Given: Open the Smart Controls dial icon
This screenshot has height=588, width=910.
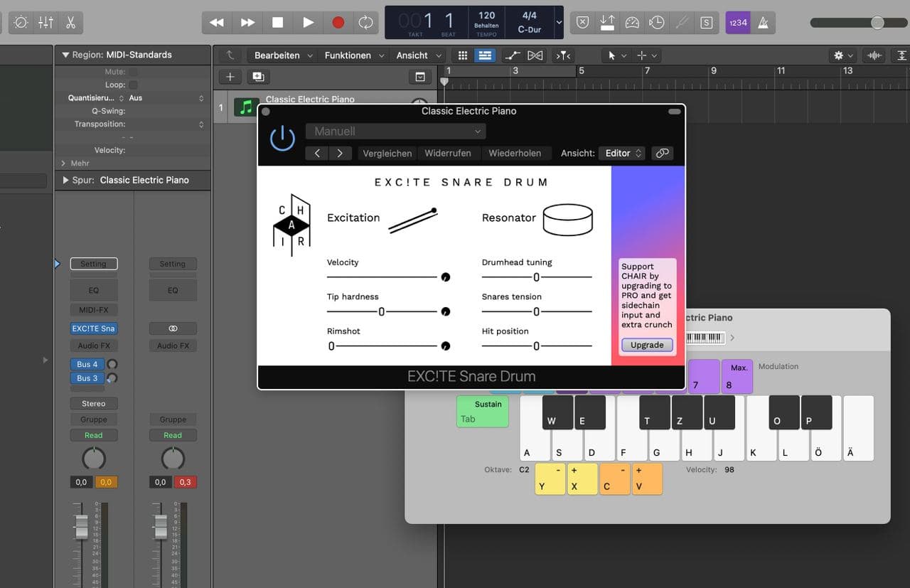Looking at the screenshot, I should 21,23.
